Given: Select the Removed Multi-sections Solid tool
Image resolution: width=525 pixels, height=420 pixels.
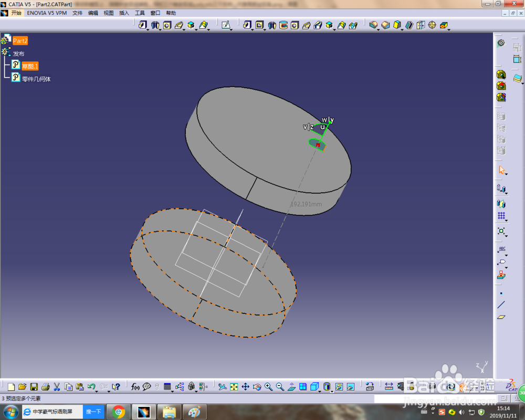Looking at the screenshot, I should 353,25.
